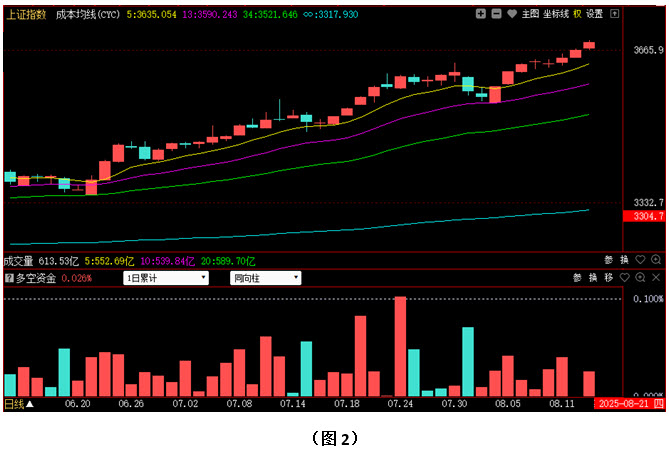Click the 06.26 date marker
Screen dimensions: 669x458
(x=131, y=403)
